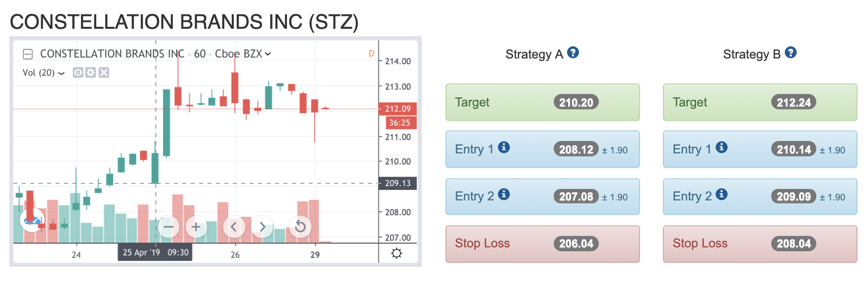This screenshot has width=868, height=281.
Task: Click the Strategy B Stop Loss 208.04 box
Action: (x=760, y=244)
